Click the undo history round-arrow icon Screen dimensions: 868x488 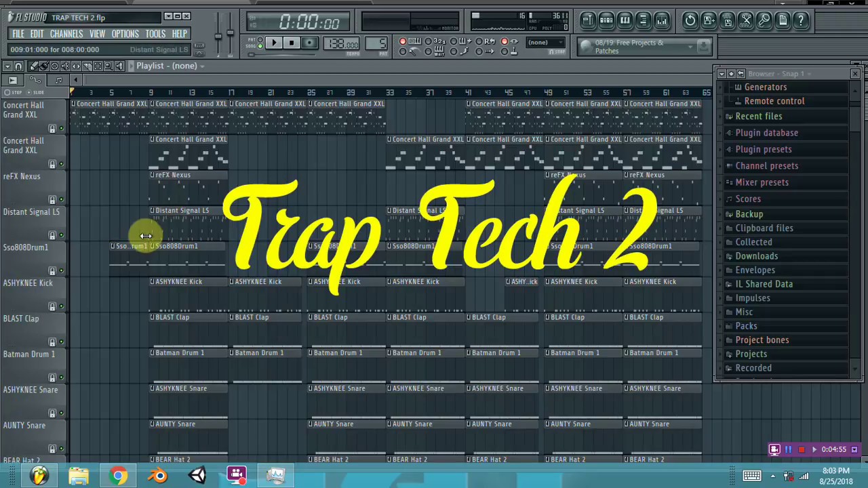[690, 20]
